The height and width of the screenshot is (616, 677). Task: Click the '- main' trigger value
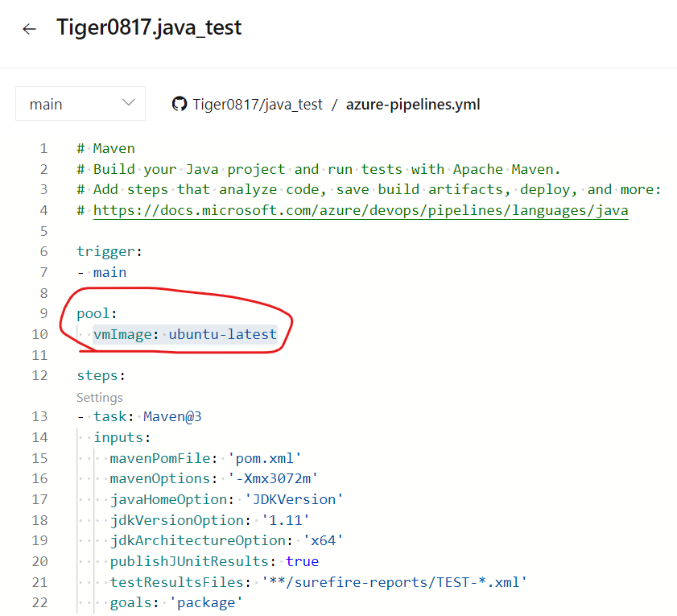pyautogui.click(x=102, y=272)
